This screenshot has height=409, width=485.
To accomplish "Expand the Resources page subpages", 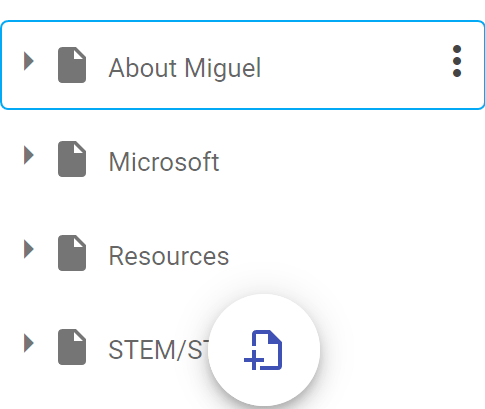I will click(29, 249).
